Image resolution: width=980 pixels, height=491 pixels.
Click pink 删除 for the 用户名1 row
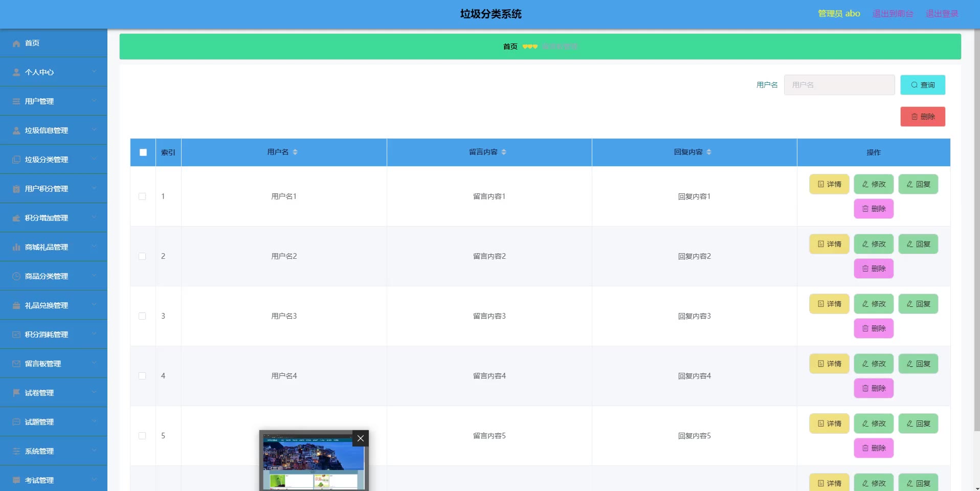point(874,209)
